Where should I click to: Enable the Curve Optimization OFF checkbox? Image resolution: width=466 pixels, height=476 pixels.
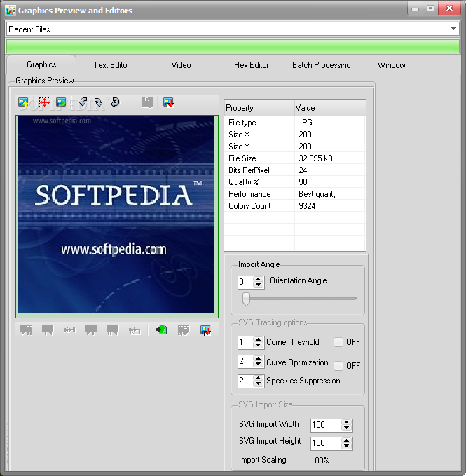click(338, 365)
